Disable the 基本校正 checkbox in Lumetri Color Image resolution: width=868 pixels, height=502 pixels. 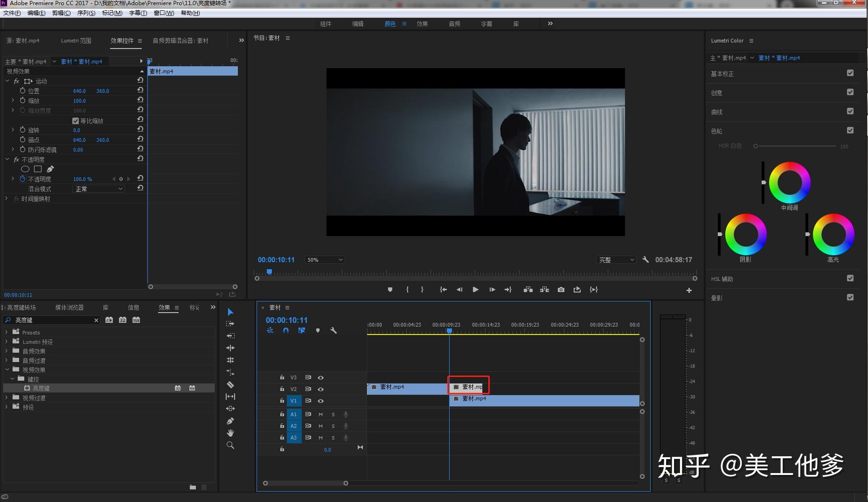tap(850, 73)
